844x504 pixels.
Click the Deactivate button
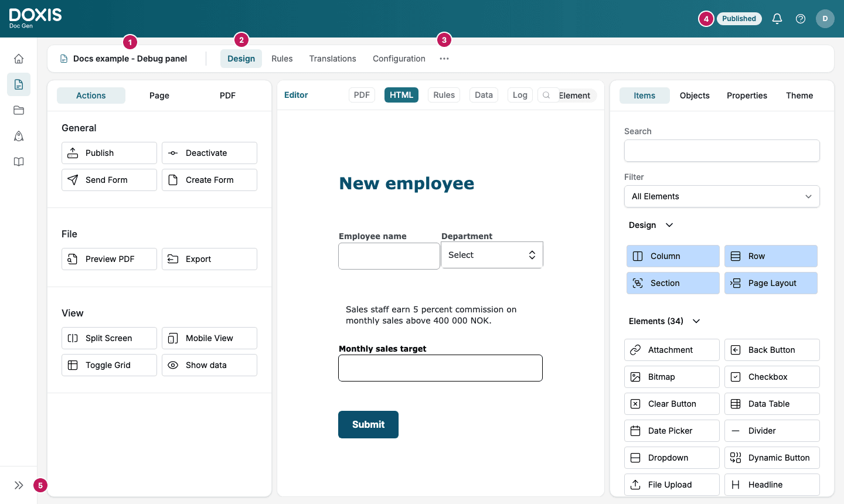coord(209,153)
